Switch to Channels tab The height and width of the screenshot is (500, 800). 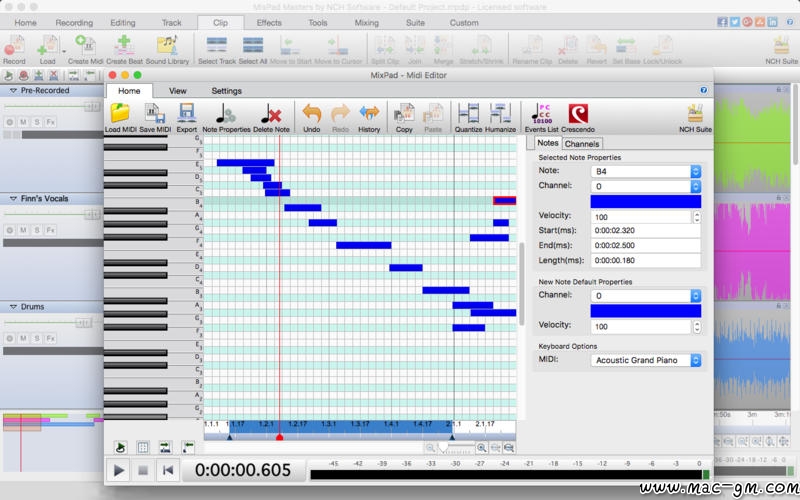tap(582, 144)
